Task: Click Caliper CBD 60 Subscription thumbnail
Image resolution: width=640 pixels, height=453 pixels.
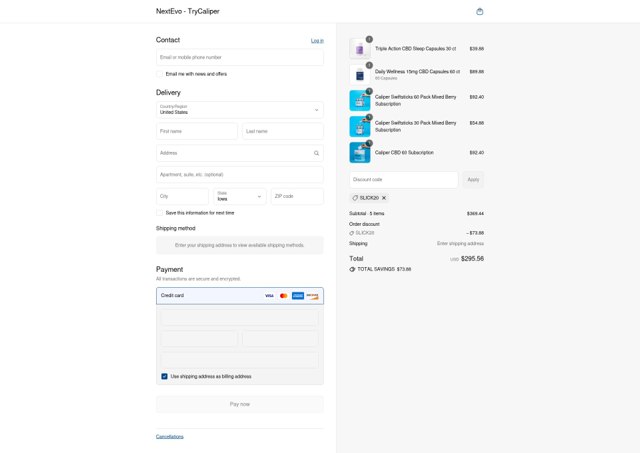Action: 360,152
